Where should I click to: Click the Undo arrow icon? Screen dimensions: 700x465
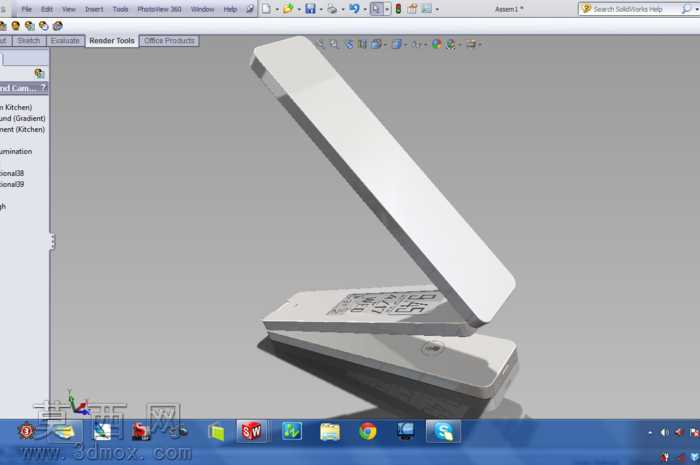click(x=354, y=8)
